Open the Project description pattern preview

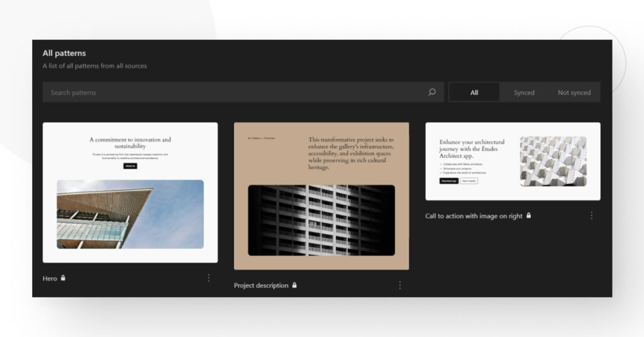pyautogui.click(x=321, y=196)
